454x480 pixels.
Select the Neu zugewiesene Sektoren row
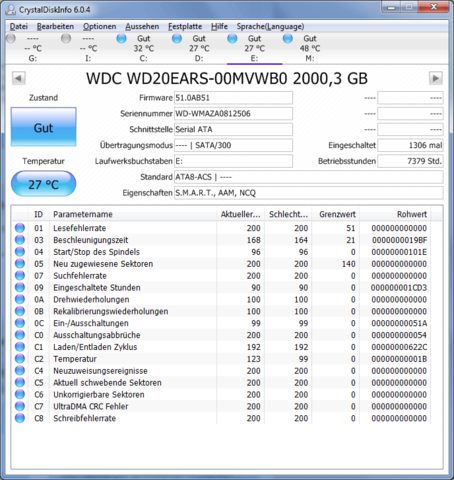click(221, 264)
